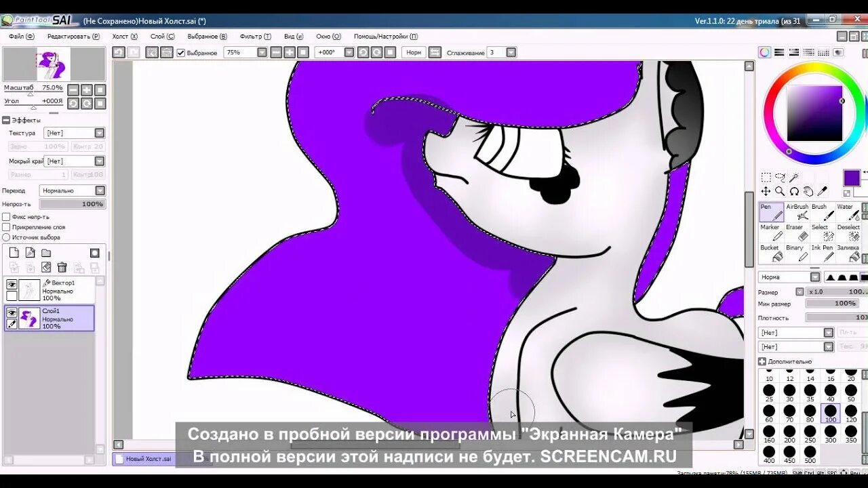Collapse the Эффекты section

pyautogui.click(x=6, y=120)
